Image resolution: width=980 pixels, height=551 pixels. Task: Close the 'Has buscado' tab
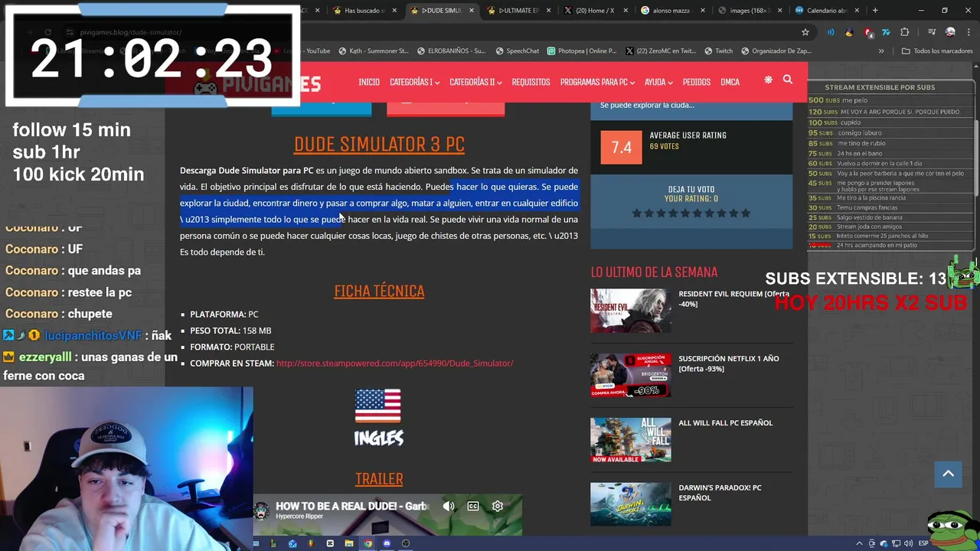(395, 11)
